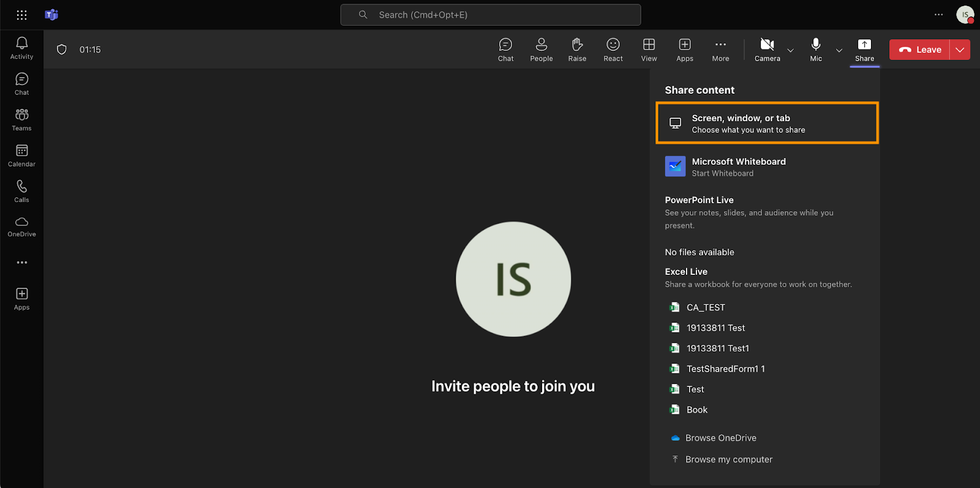Expand the Mic options chevron
Viewport: 980px width, 488px height.
839,50
